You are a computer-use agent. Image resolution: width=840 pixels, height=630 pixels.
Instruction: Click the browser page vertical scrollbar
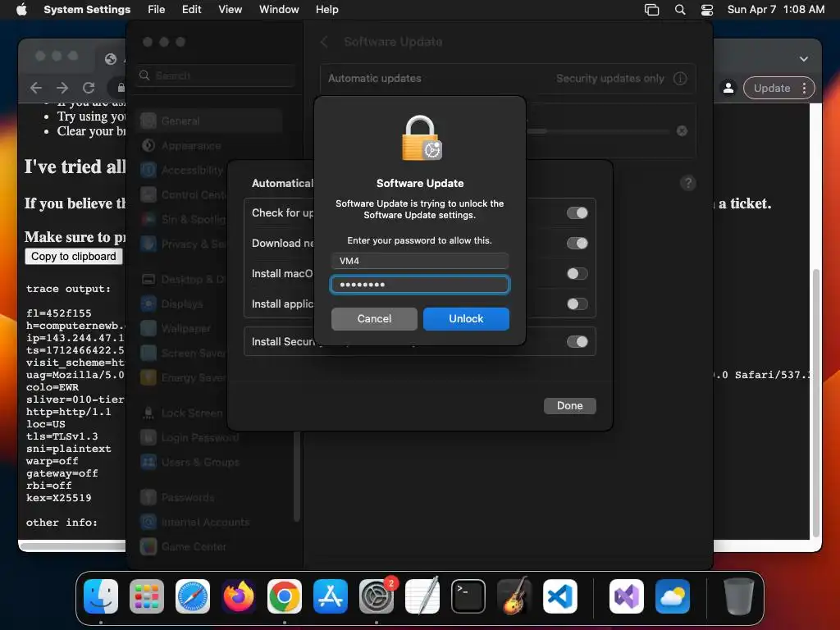pyautogui.click(x=816, y=402)
